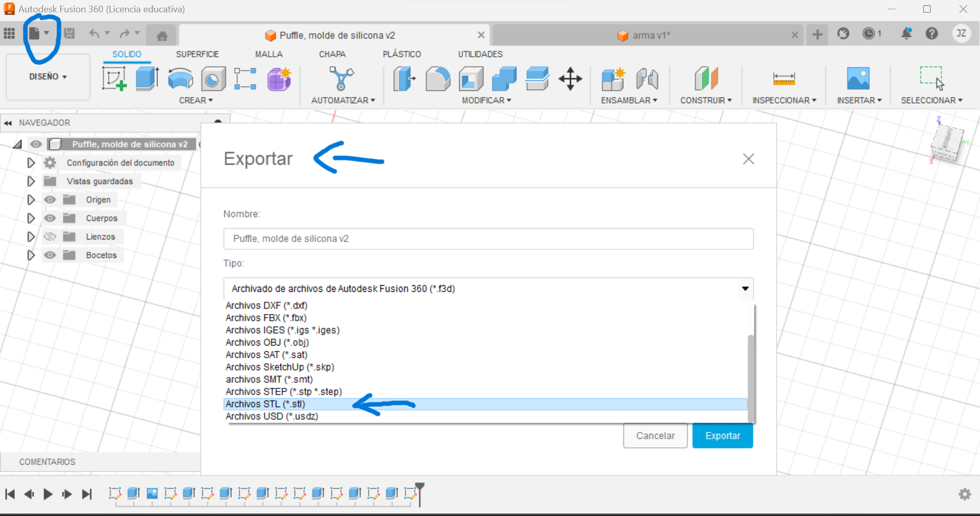Hide the Cuerpos folder
Viewport: 980px width, 516px height.
pyautogui.click(x=50, y=218)
